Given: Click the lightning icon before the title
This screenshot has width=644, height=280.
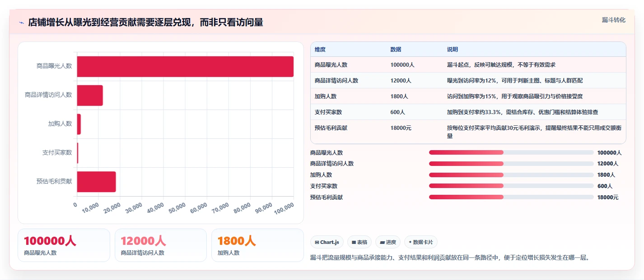Looking at the screenshot, I should [x=22, y=23].
